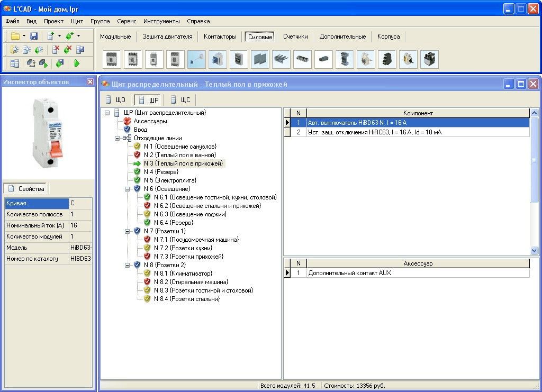Switch to the ЩС panel toggle button
Viewport: 542px width, 392px height.
180,99
